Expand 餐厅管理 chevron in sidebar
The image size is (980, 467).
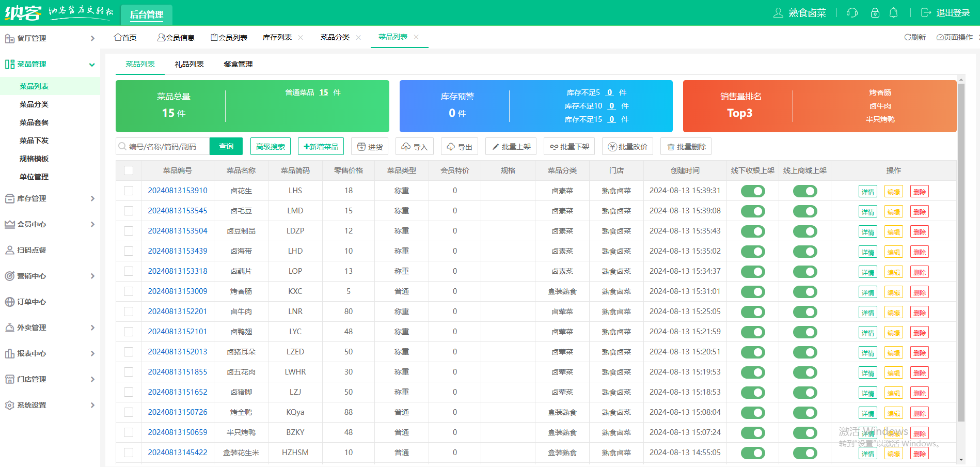point(92,38)
